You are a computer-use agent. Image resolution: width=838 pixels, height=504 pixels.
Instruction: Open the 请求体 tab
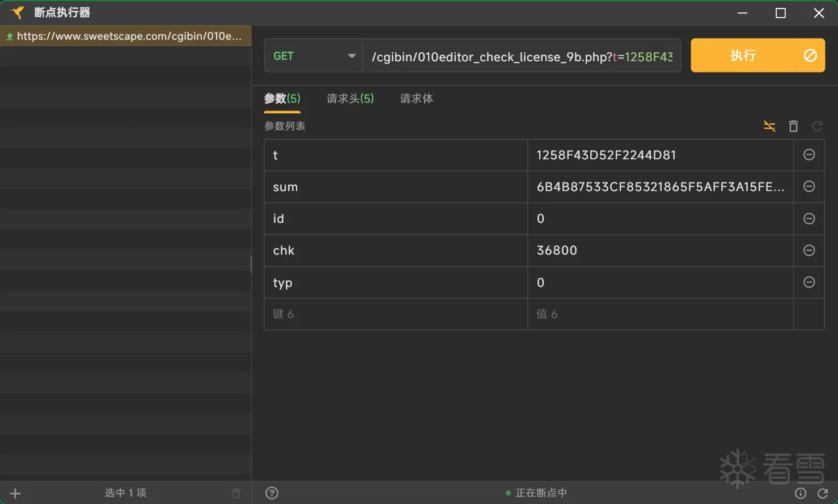click(416, 98)
